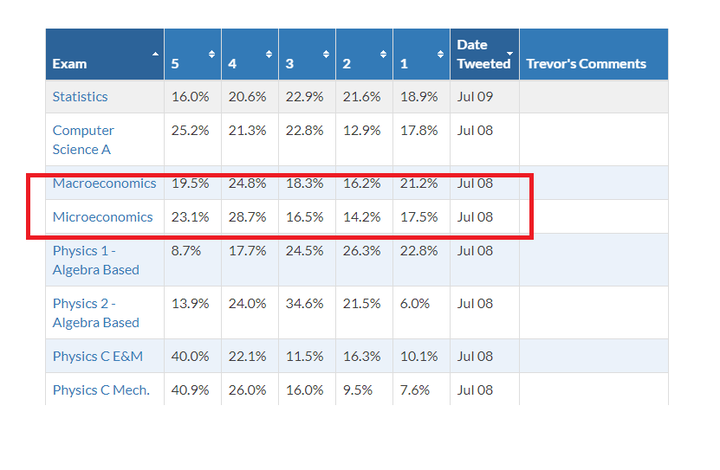This screenshot has height=470, width=720.
Task: Sort by score 4 column arrows
Action: 268,53
